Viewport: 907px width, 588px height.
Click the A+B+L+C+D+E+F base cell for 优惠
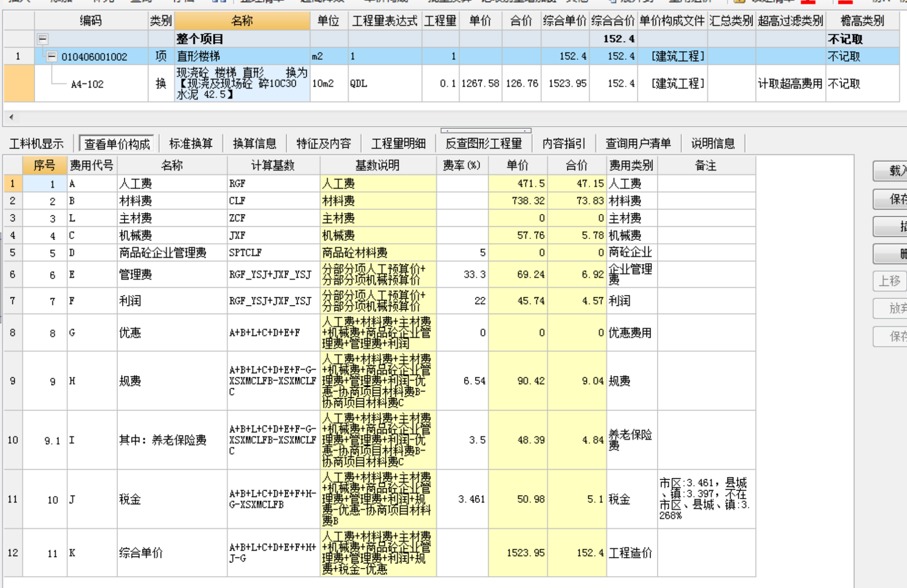pyautogui.click(x=273, y=332)
